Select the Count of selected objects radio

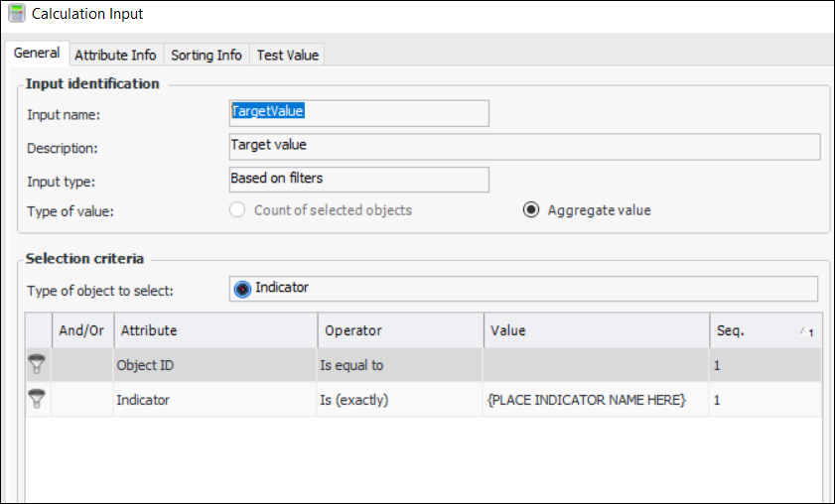[237, 210]
